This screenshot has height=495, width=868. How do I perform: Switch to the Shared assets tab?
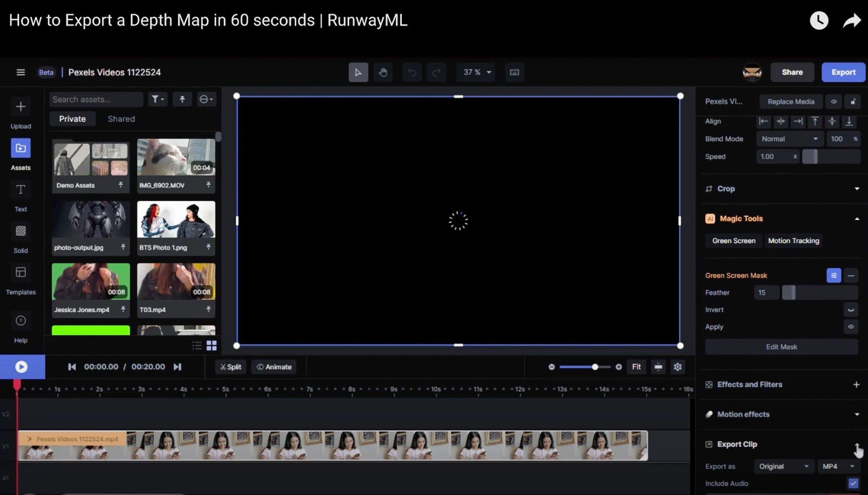pos(121,119)
